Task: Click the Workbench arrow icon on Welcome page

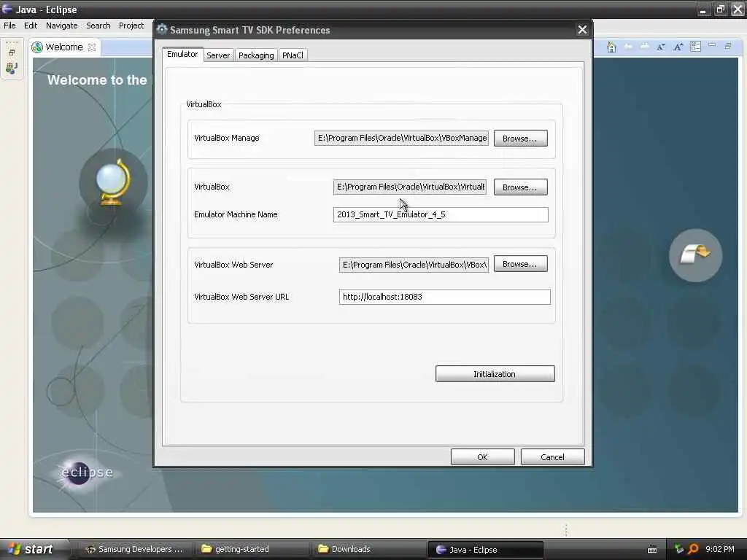Action: [695, 254]
